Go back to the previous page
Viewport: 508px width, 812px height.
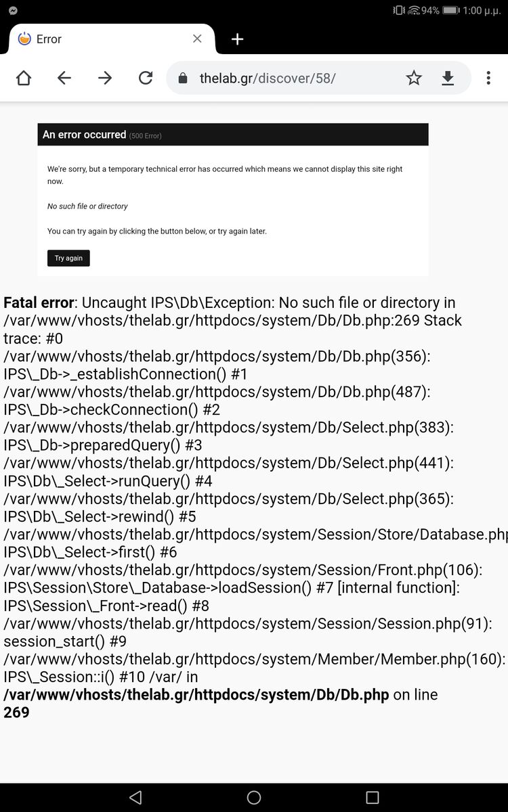coord(64,78)
